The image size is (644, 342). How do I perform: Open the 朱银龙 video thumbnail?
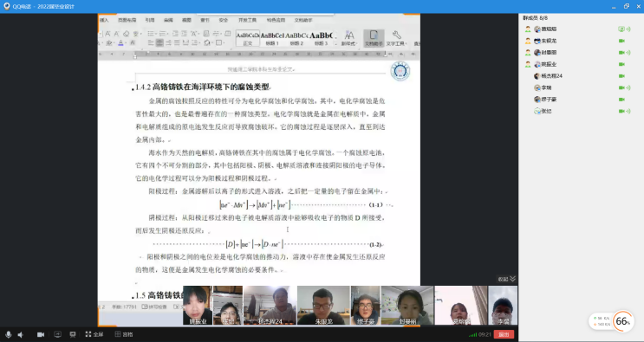pyautogui.click(x=323, y=306)
